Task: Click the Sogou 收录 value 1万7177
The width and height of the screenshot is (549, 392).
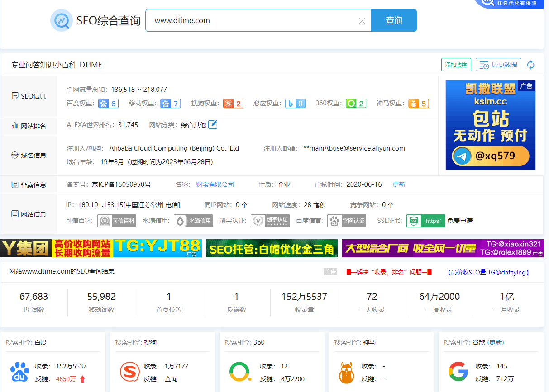Action: pyautogui.click(x=177, y=366)
